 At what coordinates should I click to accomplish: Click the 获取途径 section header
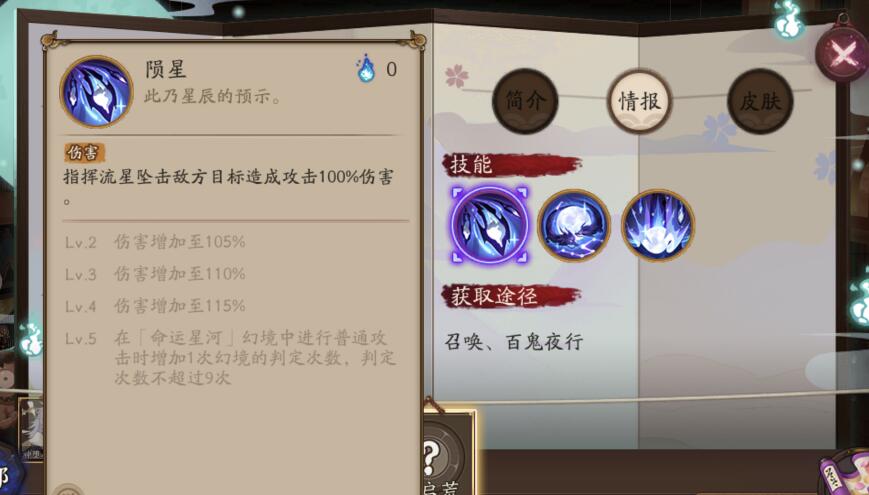pos(494,297)
